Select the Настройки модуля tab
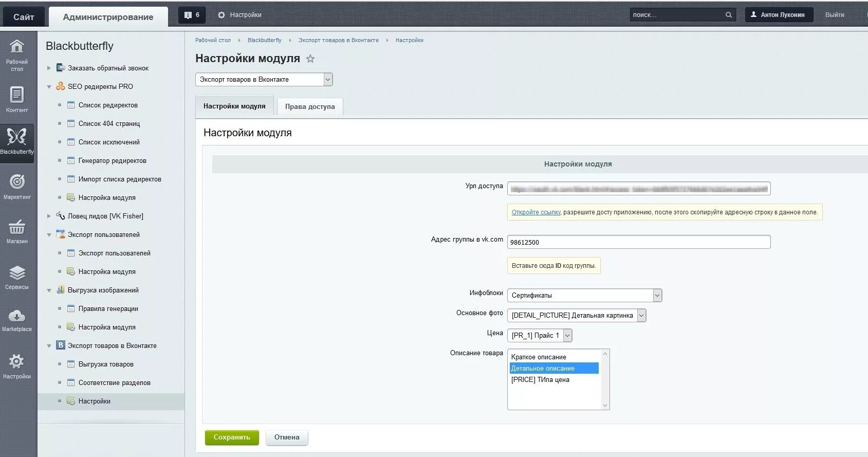Viewport: 868px width, 457px height. pos(234,106)
